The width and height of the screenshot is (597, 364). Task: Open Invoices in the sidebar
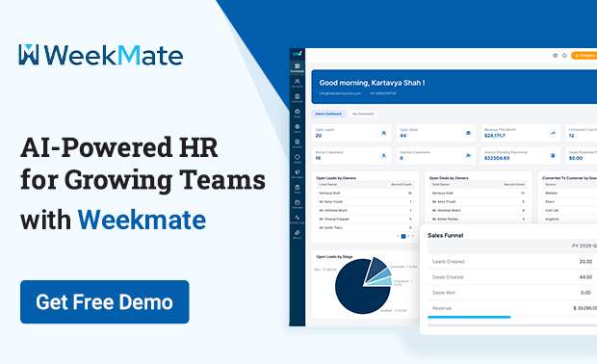point(298,143)
